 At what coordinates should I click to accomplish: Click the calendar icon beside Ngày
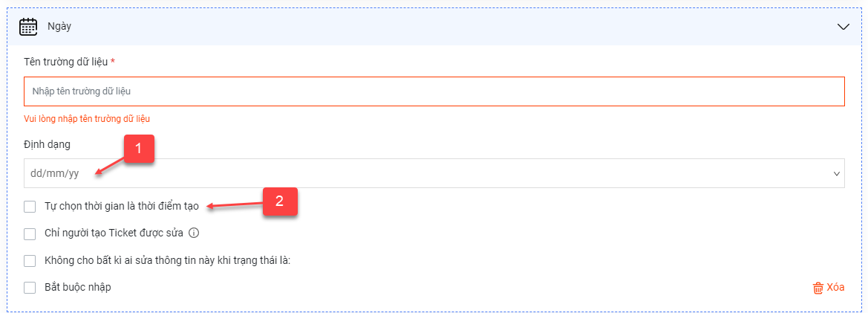[28, 27]
